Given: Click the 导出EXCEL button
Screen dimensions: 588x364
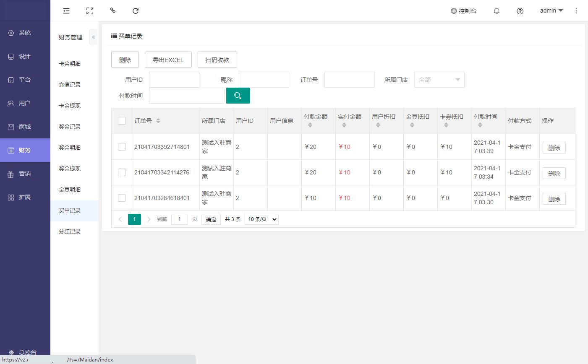Looking at the screenshot, I should [168, 60].
